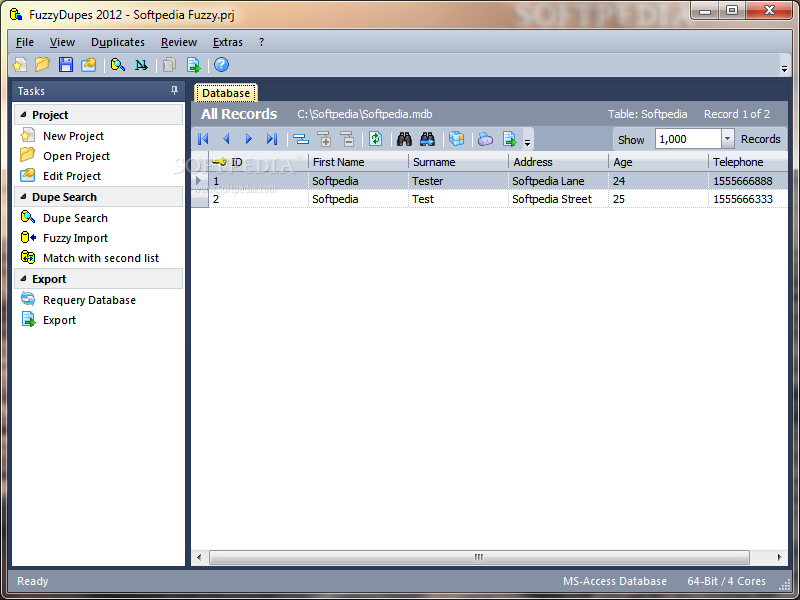Open help via the blue question mark icon

221,65
